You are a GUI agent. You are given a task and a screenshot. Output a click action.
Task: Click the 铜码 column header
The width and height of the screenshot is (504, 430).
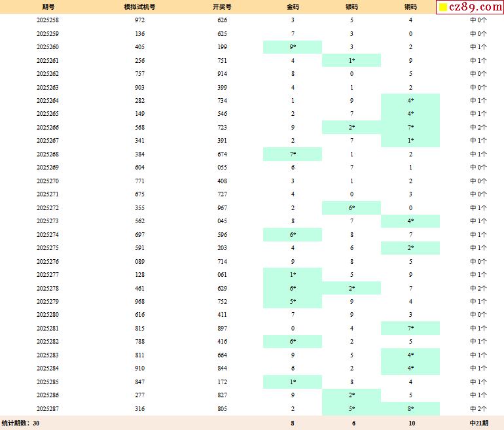click(410, 7)
